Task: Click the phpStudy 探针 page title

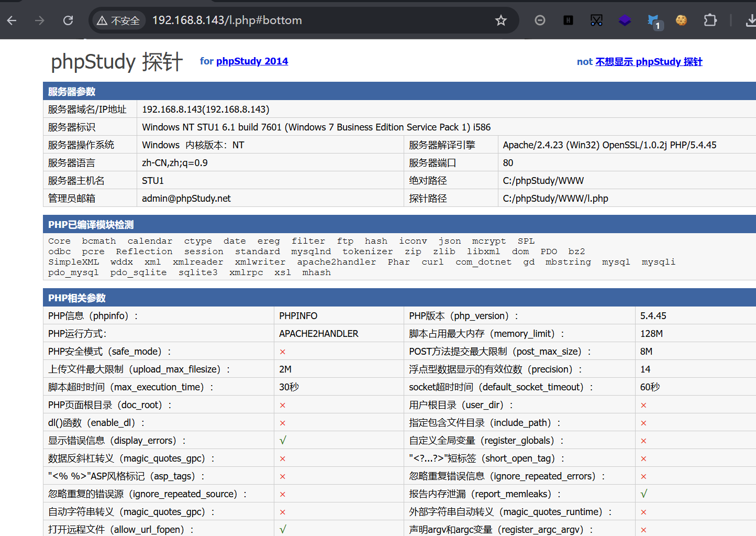Action: click(x=117, y=62)
